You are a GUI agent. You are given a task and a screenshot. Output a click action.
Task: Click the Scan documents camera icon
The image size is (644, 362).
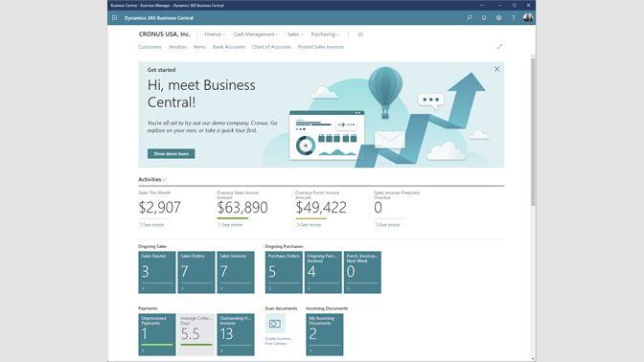(275, 324)
